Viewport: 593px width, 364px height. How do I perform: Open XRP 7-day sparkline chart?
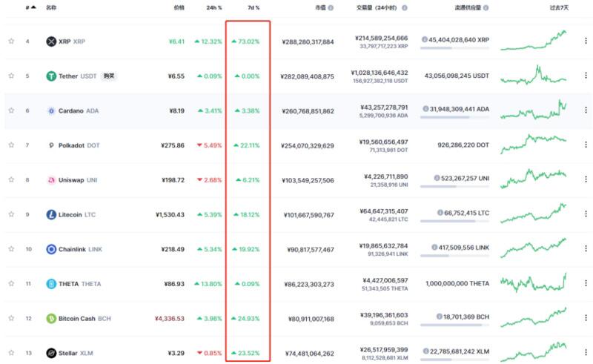(534, 40)
